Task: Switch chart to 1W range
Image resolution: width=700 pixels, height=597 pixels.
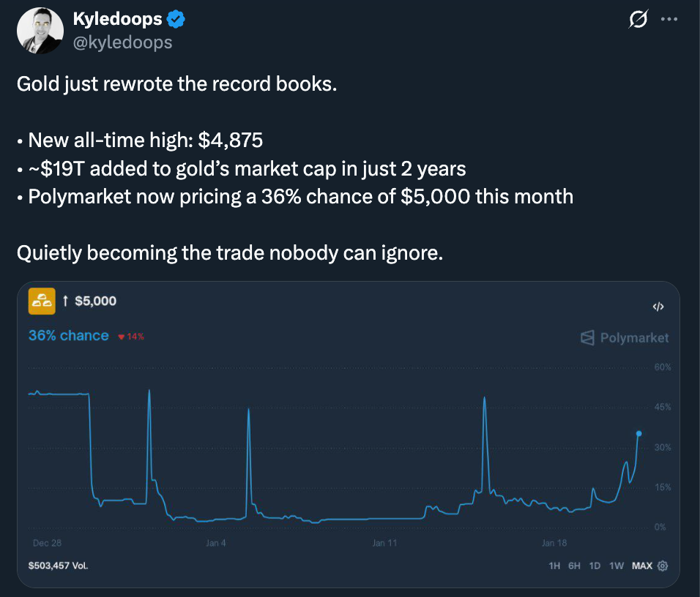Action: pyautogui.click(x=617, y=566)
